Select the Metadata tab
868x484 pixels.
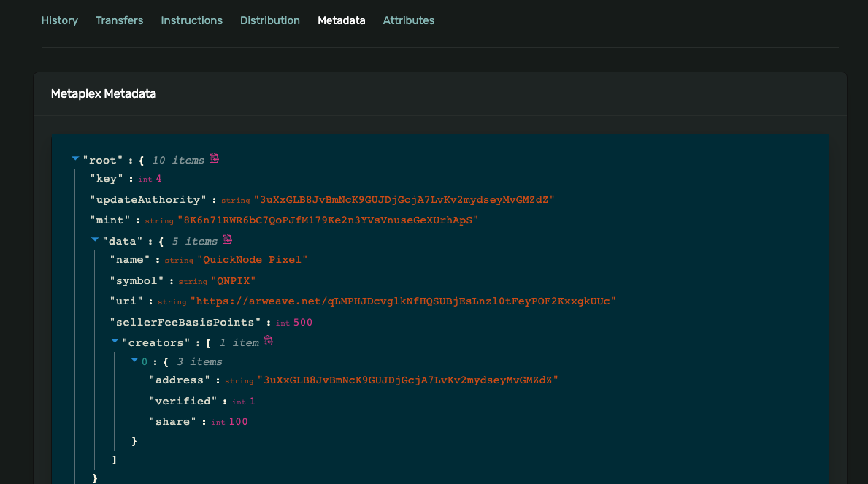tap(341, 20)
